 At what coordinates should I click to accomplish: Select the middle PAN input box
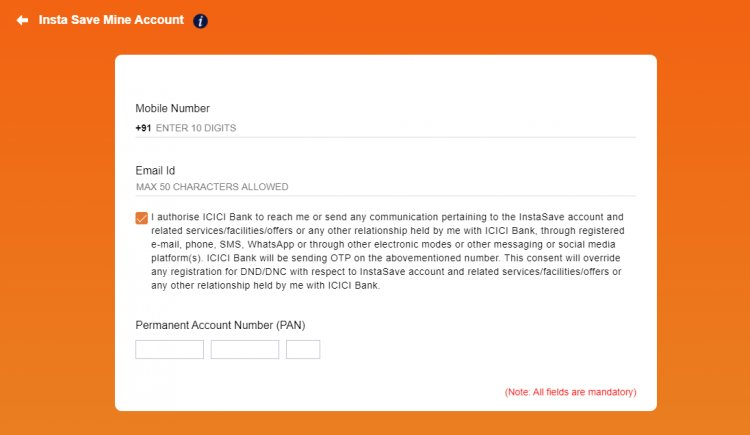[245, 349]
